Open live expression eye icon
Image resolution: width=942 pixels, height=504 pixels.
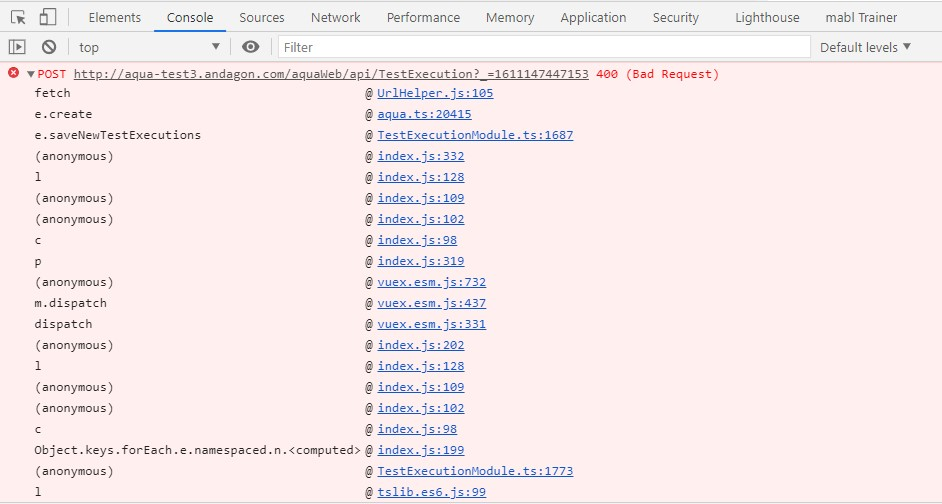click(251, 47)
